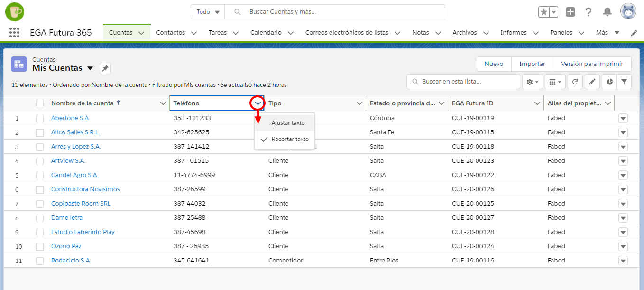
Task: Check the select-all rows checkbox
Action: [x=40, y=103]
